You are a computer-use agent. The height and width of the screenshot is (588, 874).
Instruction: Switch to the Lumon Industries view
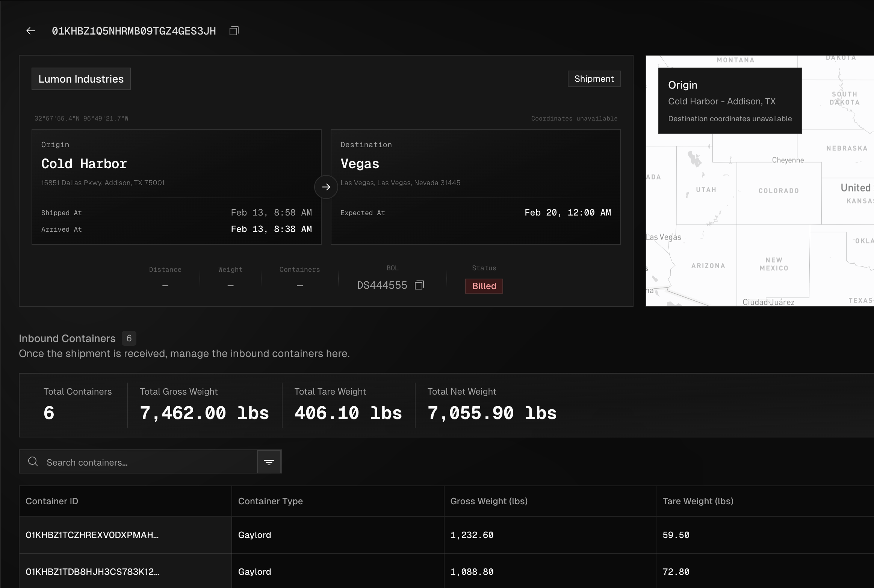tap(81, 78)
